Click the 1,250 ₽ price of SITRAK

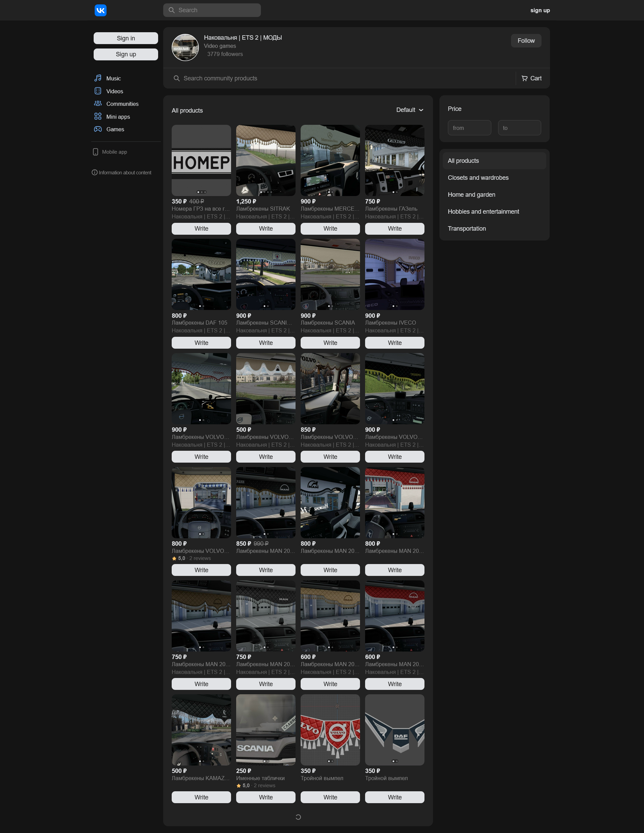pos(246,201)
